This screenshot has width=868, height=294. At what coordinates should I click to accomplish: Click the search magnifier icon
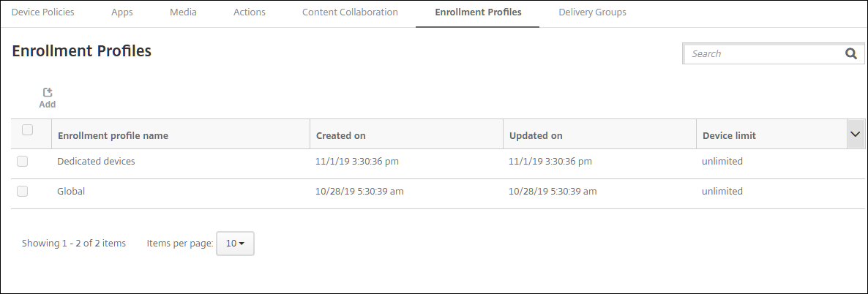tap(850, 53)
